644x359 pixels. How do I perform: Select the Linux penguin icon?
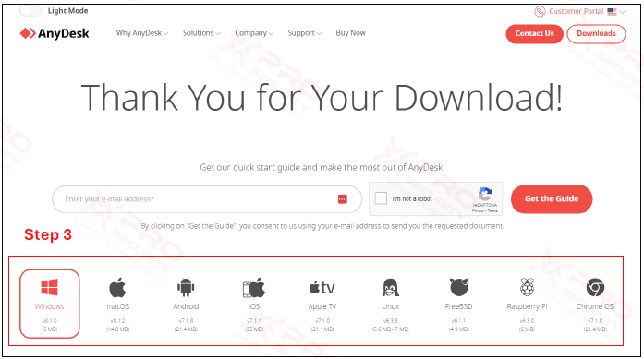coord(390,287)
